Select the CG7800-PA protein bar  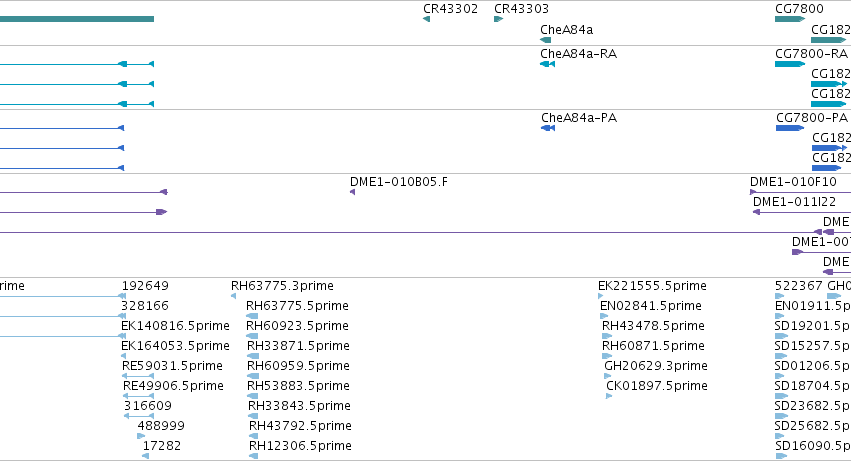pos(790,128)
